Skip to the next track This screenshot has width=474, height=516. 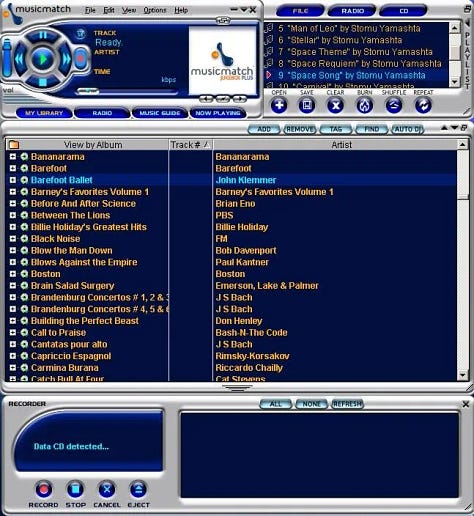pyautogui.click(x=66, y=59)
